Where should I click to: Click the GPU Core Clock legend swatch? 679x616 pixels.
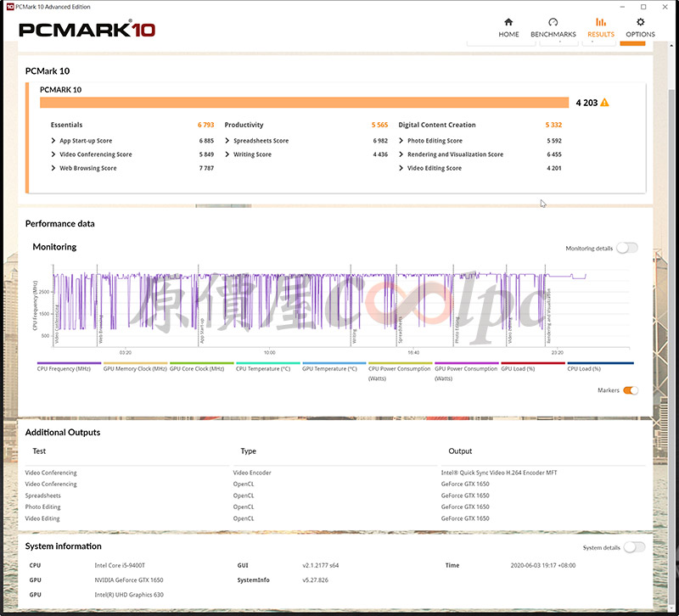click(x=202, y=363)
